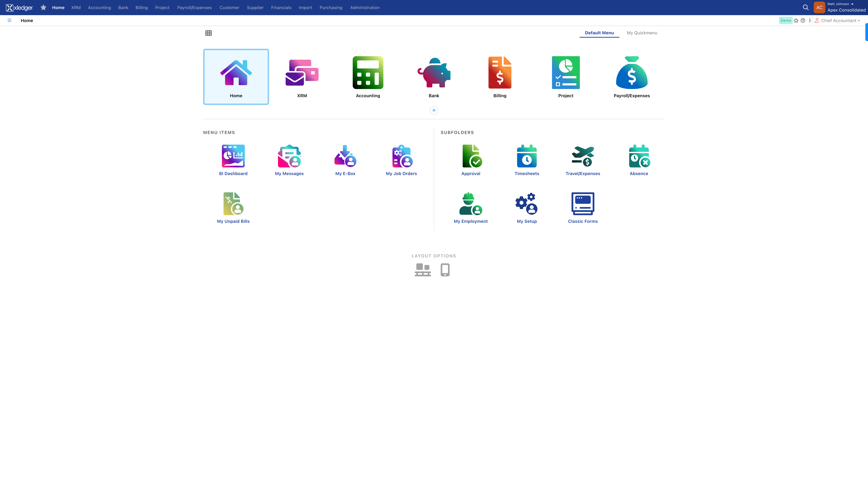Toggle favorite star next to Demo
The width and height of the screenshot is (868, 488).
796,20
